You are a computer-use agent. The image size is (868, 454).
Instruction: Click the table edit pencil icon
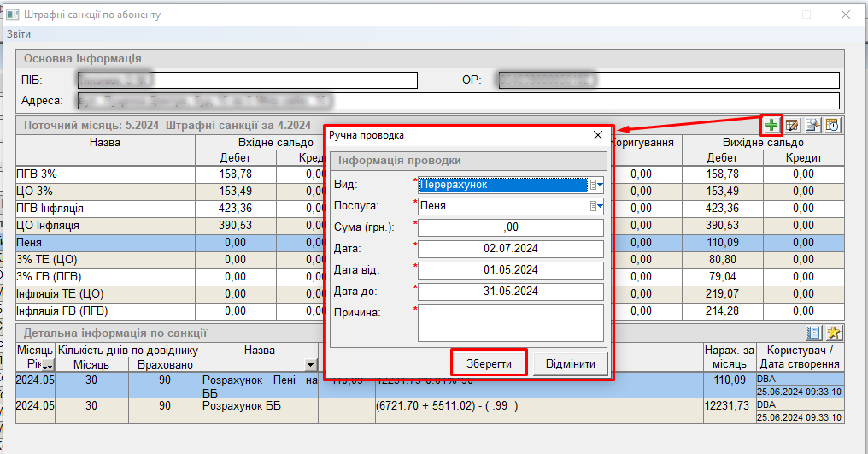[x=793, y=126]
